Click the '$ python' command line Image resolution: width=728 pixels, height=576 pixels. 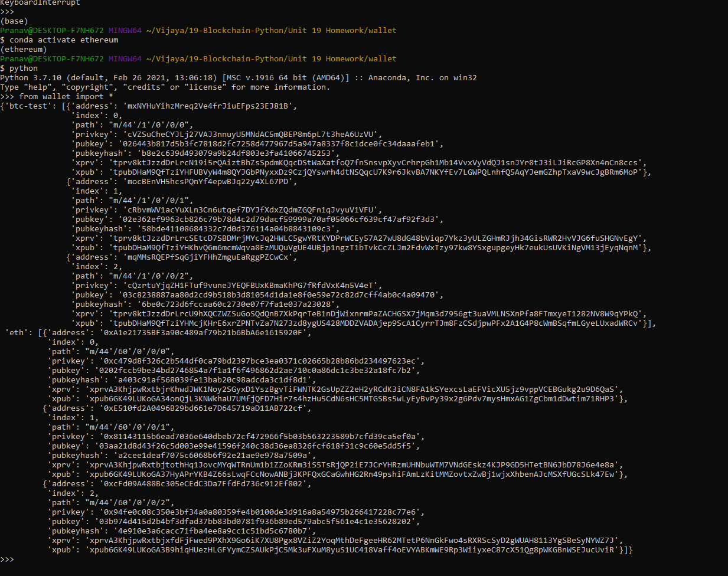[x=19, y=68]
